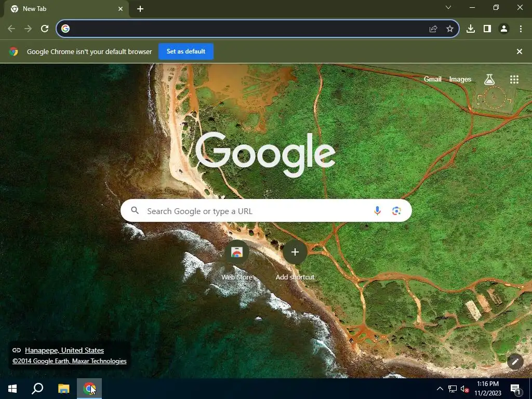Image resolution: width=532 pixels, height=399 pixels.
Task: Expand the tab search chevron
Action: [448, 7]
